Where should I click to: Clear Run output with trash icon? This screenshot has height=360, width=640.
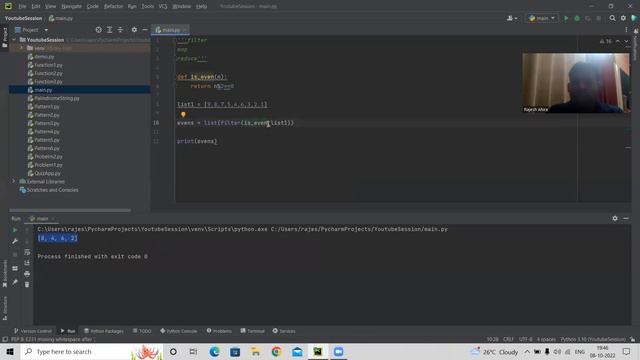[27, 284]
